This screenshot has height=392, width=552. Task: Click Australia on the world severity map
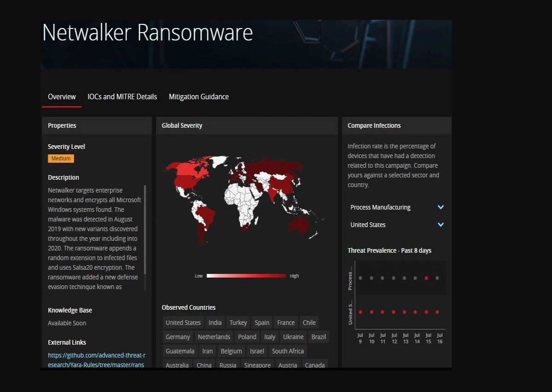click(x=299, y=225)
